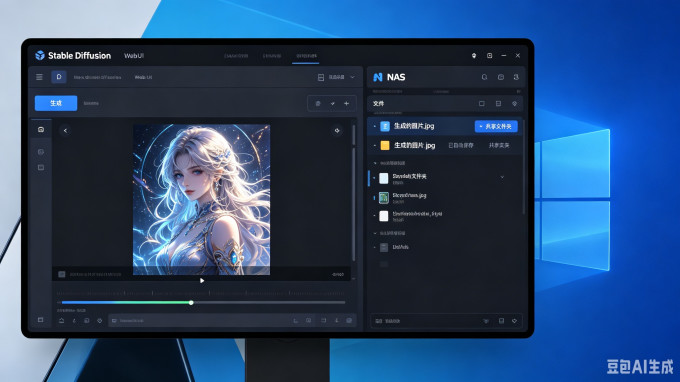Switch to the underlined active top tab
The width and height of the screenshot is (680, 382).
pyautogui.click(x=306, y=56)
